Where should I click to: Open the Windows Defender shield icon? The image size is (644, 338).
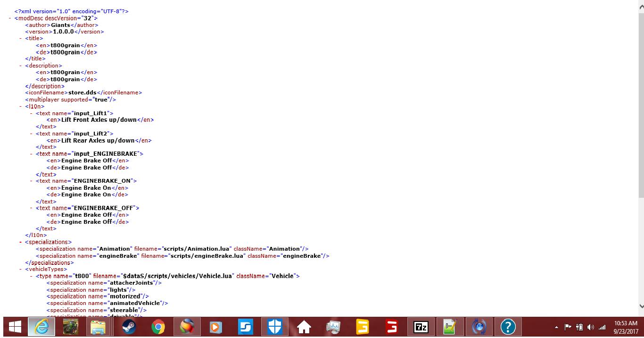pyautogui.click(x=274, y=327)
